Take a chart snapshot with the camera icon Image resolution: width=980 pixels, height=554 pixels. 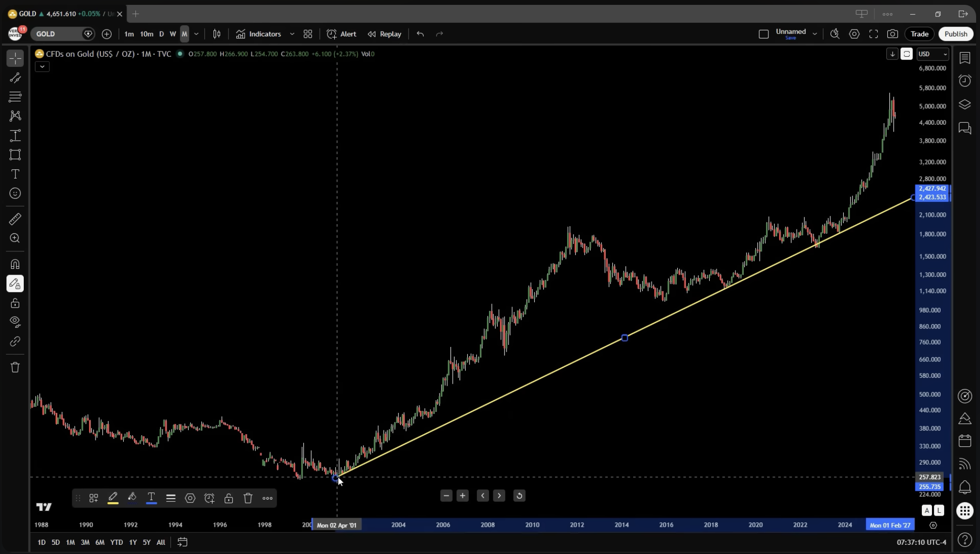point(892,34)
